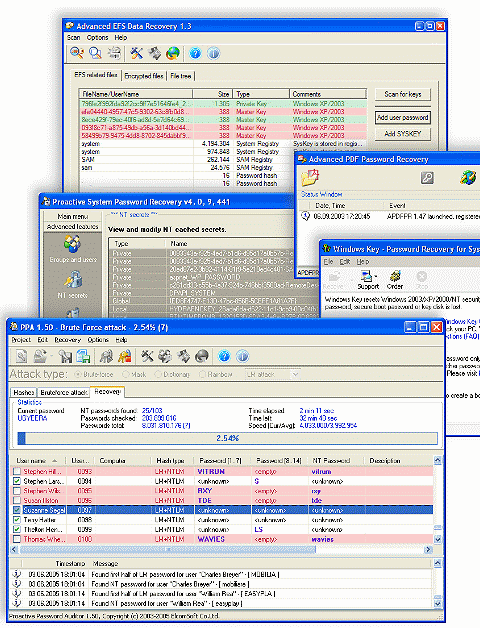
Task: Click the globe web icon in EFS Data Recovery toolbar
Action: 173,53
